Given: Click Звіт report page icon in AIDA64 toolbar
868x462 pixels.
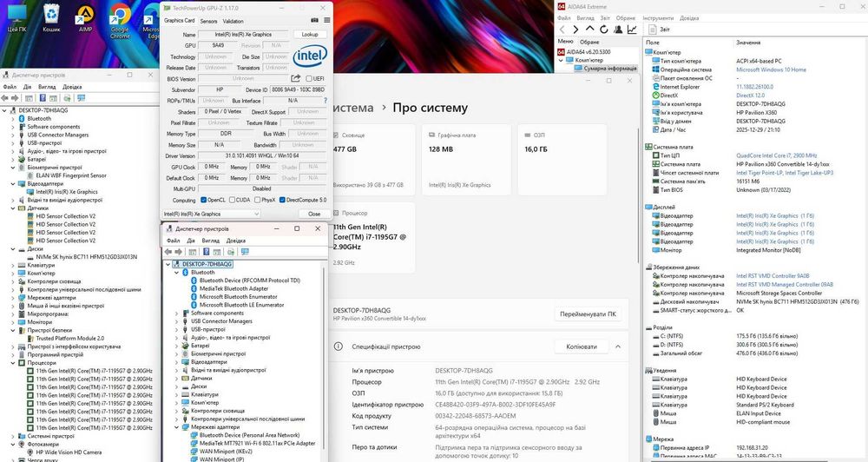Looking at the screenshot, I should point(653,30).
